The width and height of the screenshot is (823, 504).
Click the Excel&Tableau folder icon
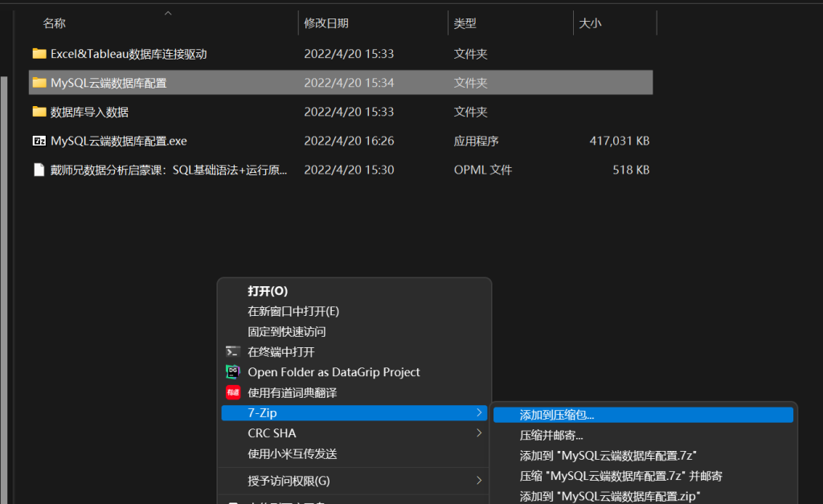pos(39,54)
